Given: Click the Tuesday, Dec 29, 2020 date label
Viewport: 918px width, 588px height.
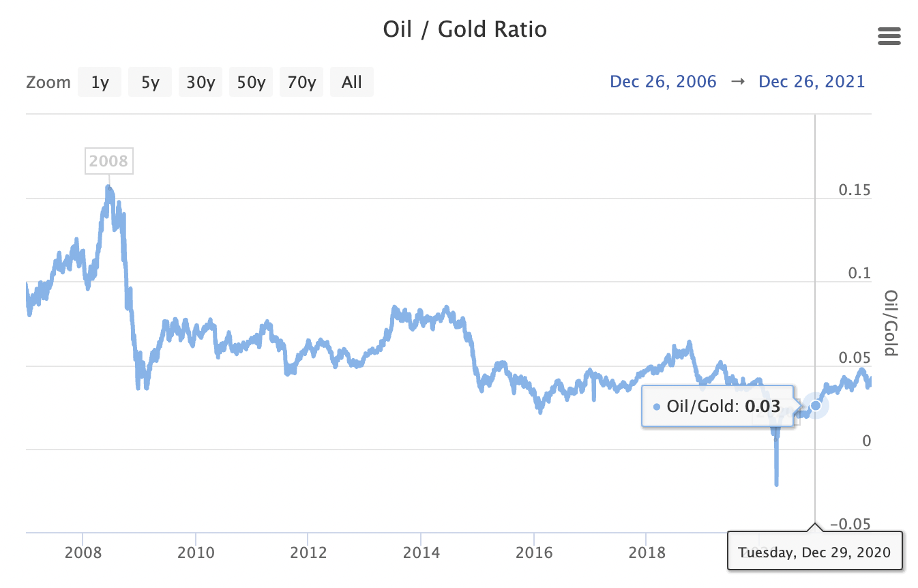Looking at the screenshot, I should pyautogui.click(x=814, y=551).
